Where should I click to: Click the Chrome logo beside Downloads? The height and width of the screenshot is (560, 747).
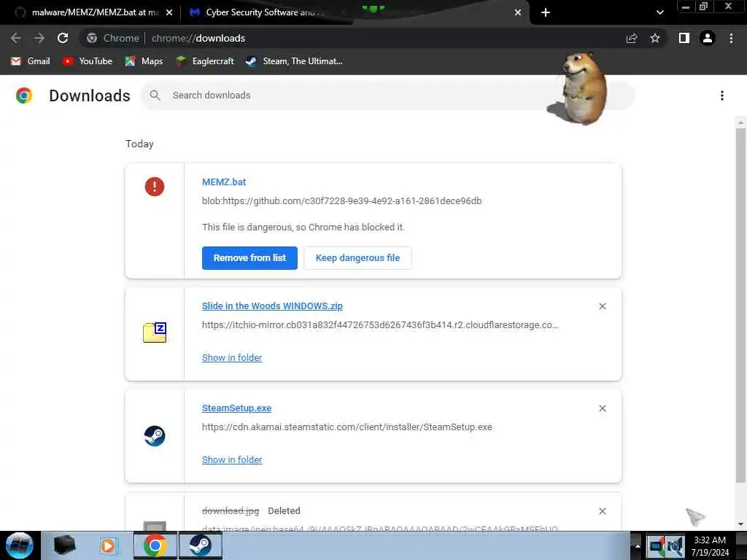click(24, 96)
